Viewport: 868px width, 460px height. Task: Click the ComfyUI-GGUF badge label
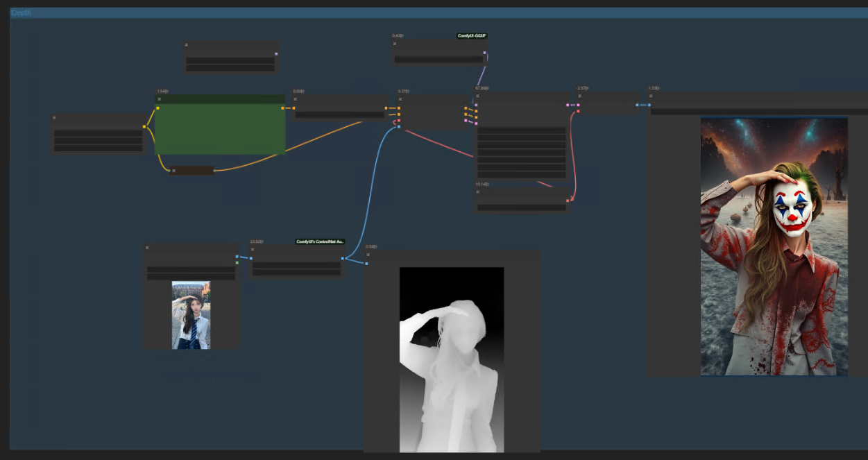point(471,35)
